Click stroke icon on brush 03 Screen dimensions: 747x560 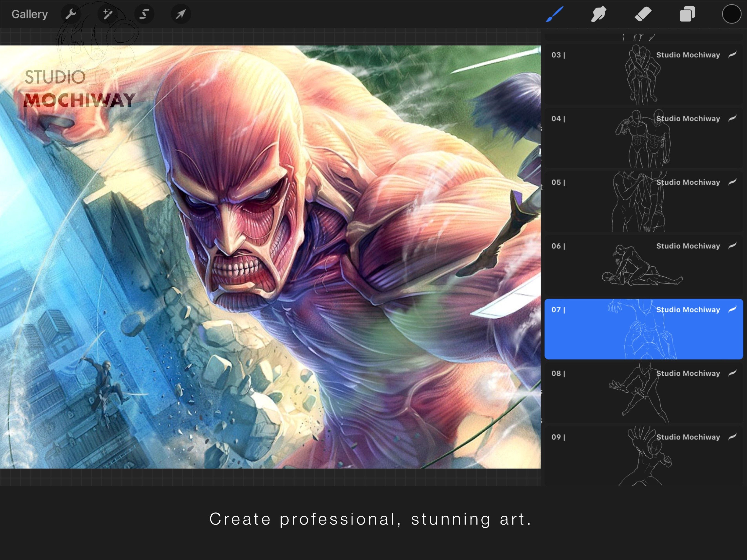click(x=732, y=54)
